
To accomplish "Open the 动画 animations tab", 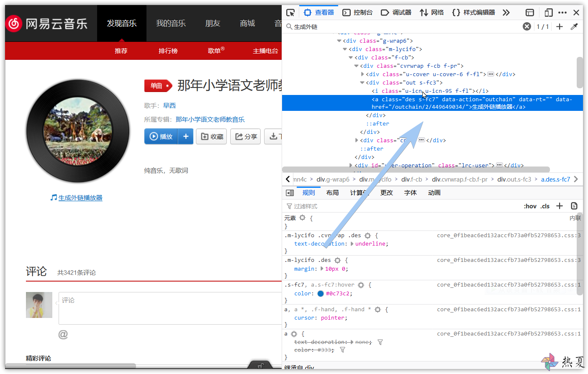I will tap(434, 193).
